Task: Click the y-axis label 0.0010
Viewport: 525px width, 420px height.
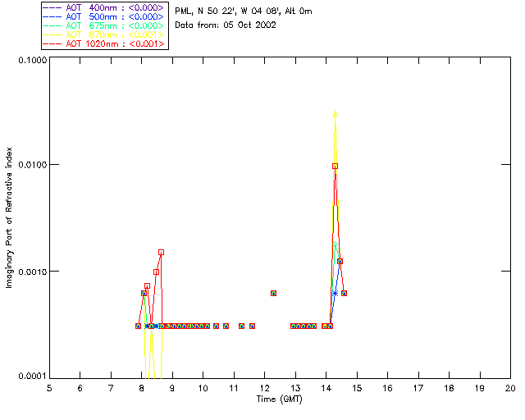Action: 33,272
